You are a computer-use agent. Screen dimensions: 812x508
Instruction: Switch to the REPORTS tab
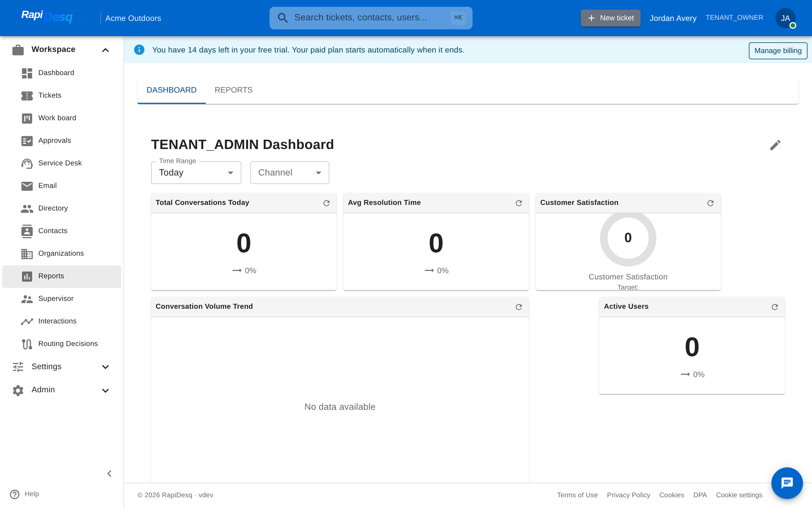[233, 90]
